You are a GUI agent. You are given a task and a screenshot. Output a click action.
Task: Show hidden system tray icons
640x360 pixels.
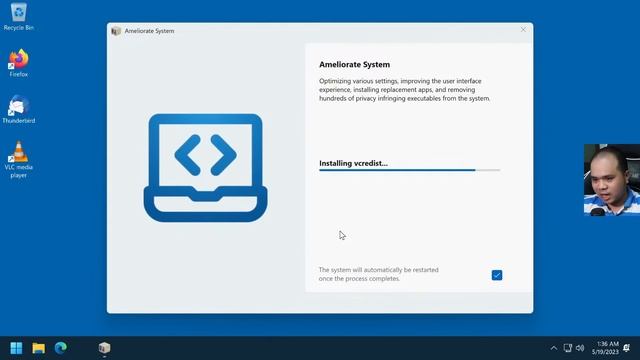tap(553, 348)
